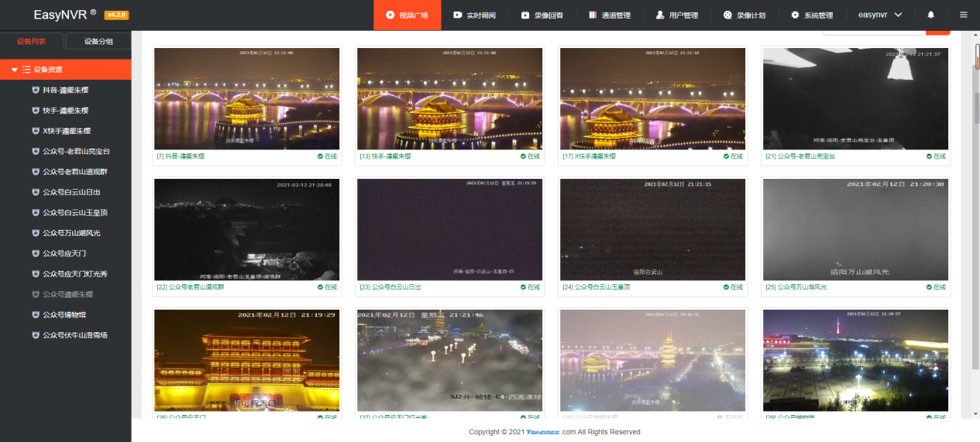Open the [13] 快手-瀍壑朱樱 video thumbnail

pyautogui.click(x=450, y=98)
